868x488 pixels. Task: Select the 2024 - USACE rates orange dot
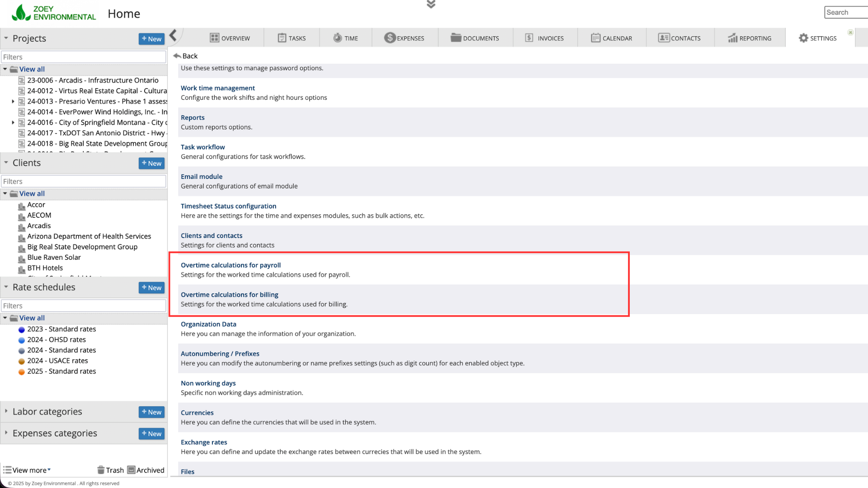(x=22, y=361)
